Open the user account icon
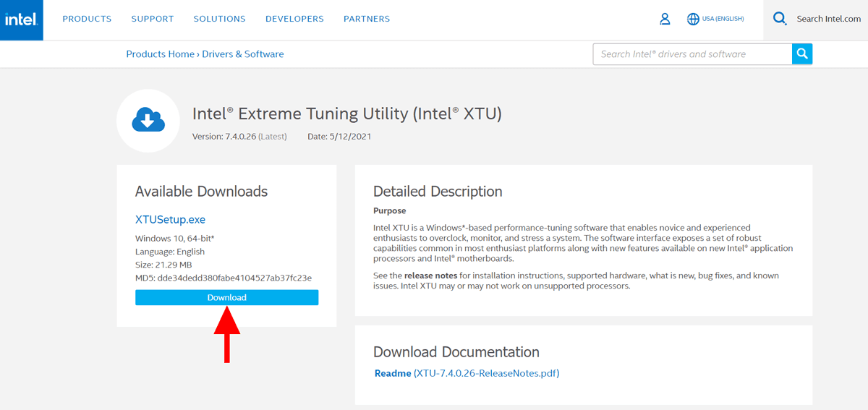Viewport: 868px width, 410px height. point(665,19)
